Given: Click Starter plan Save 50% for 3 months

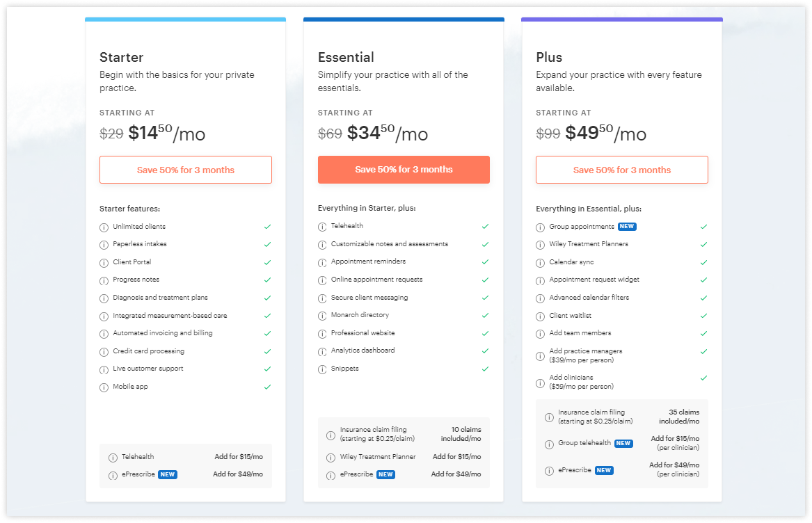Looking at the screenshot, I should (x=185, y=170).
